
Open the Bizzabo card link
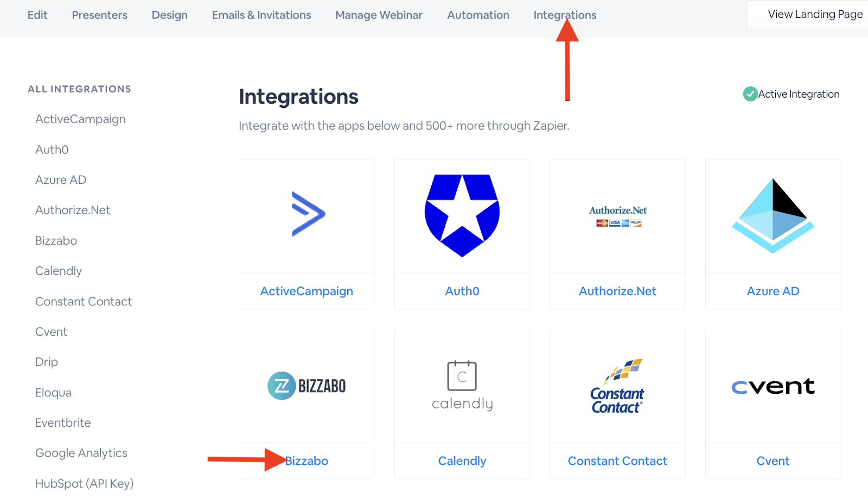[x=307, y=461]
